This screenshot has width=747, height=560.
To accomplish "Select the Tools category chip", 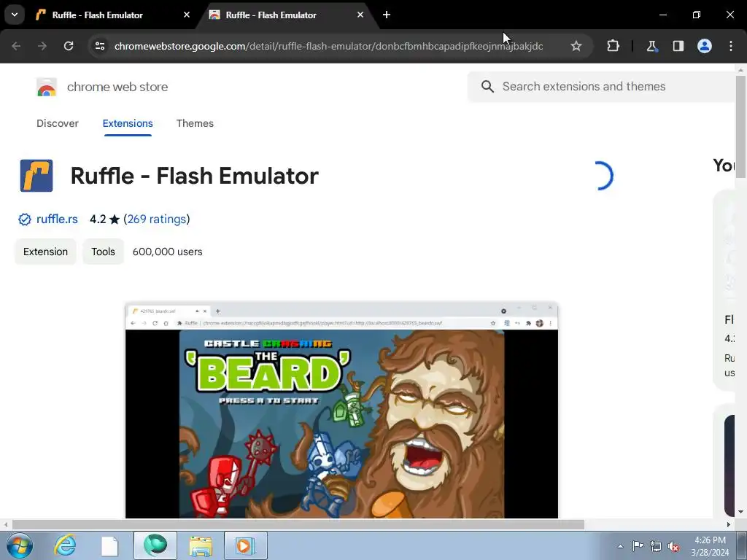I will pyautogui.click(x=103, y=252).
